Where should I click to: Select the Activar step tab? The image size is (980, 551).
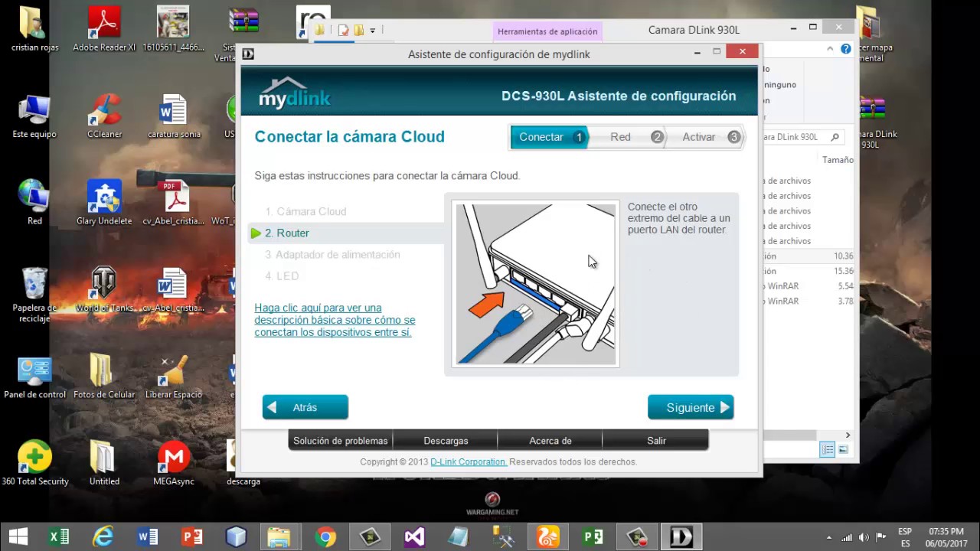(x=704, y=137)
